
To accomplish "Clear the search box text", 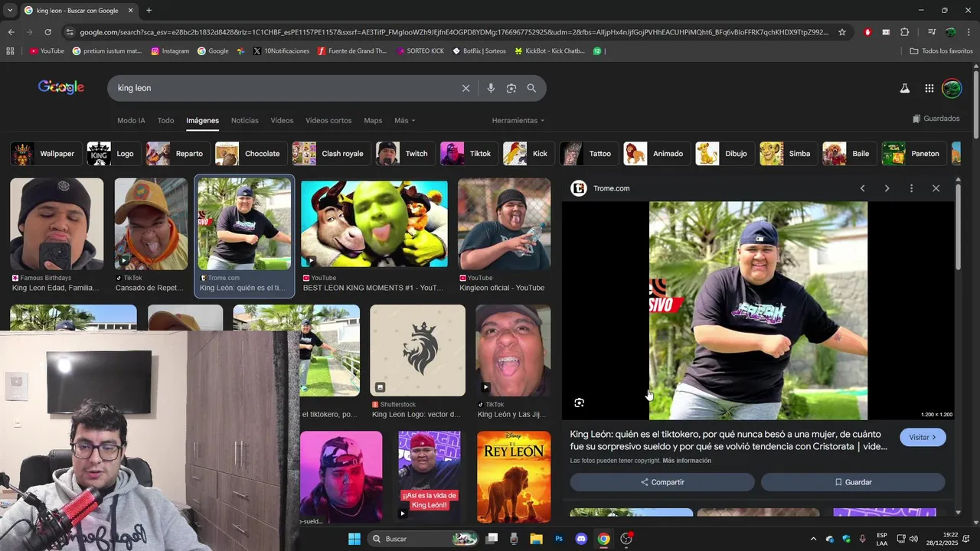I will (465, 88).
